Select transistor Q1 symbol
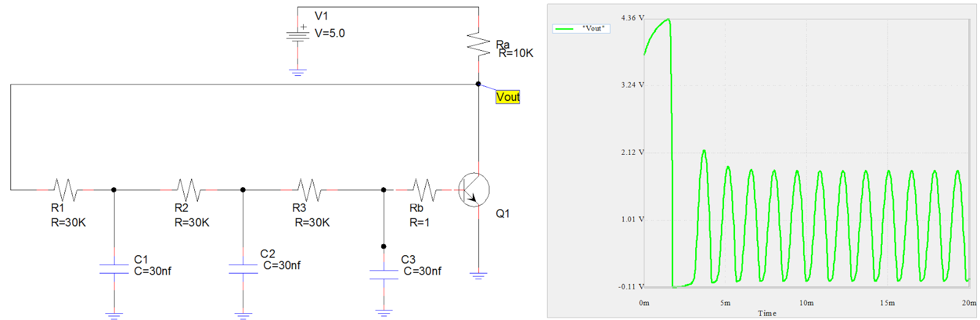Viewport: 980px width, 320px height. 473,190
